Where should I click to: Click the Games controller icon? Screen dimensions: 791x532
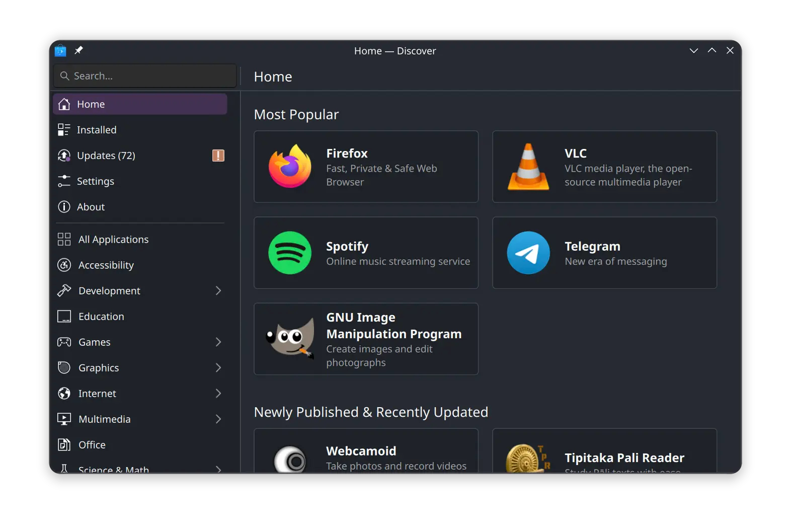tap(64, 342)
